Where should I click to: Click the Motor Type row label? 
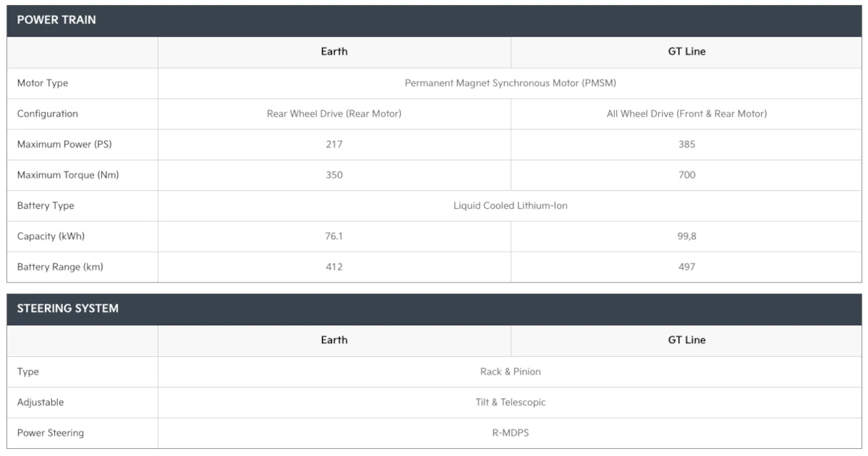tap(43, 83)
